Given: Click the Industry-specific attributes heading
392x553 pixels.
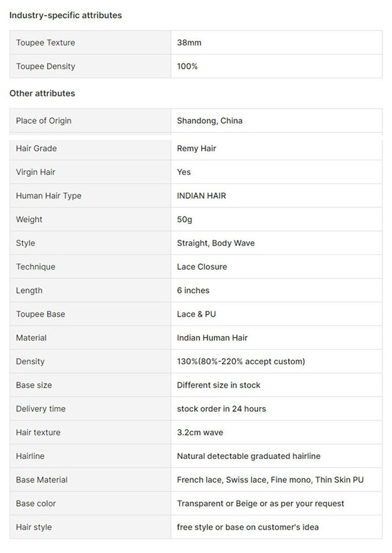Looking at the screenshot, I should click(x=66, y=15).
